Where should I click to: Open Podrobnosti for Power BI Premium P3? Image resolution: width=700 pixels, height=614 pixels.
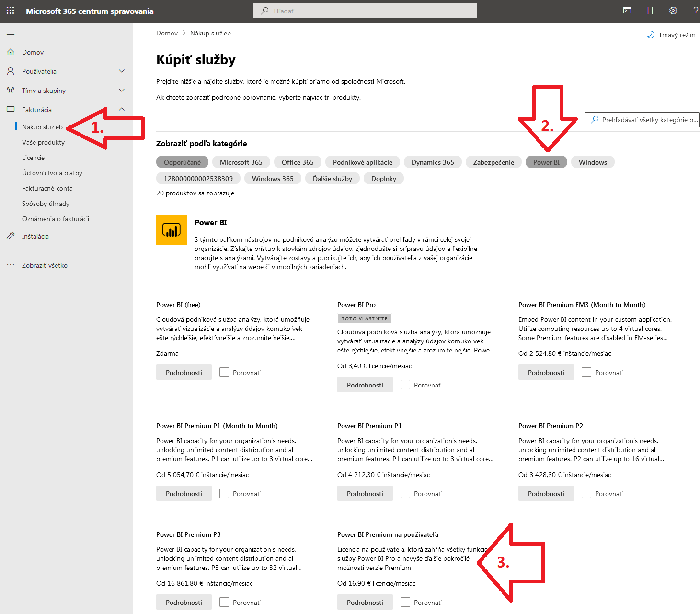point(184,602)
